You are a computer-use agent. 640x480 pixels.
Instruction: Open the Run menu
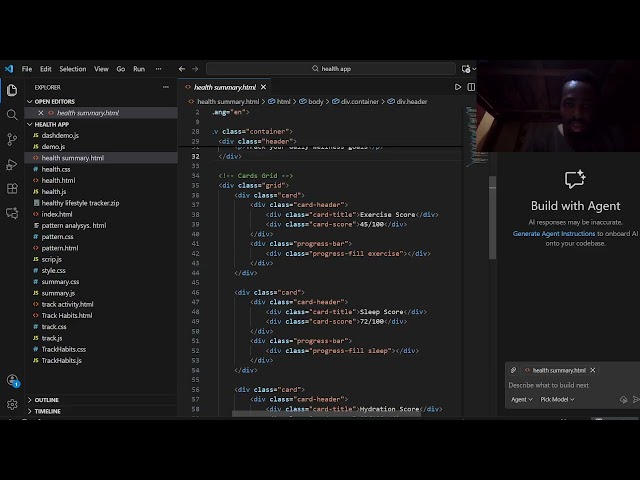click(139, 69)
